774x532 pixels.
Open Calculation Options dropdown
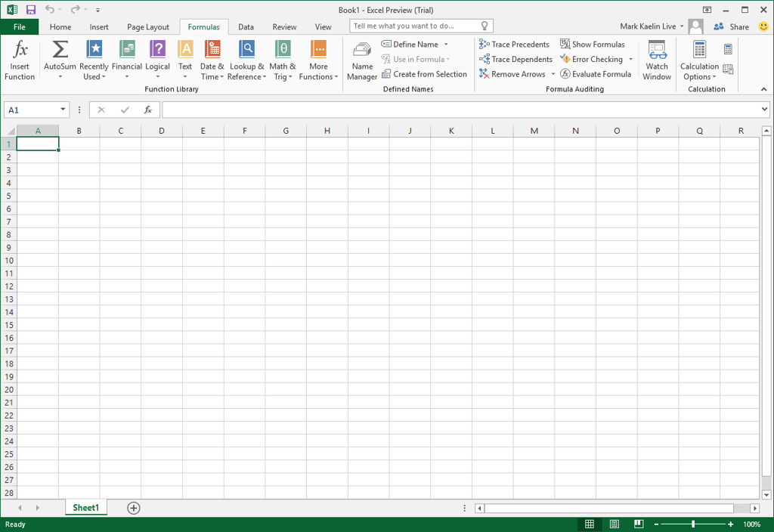coord(699,60)
